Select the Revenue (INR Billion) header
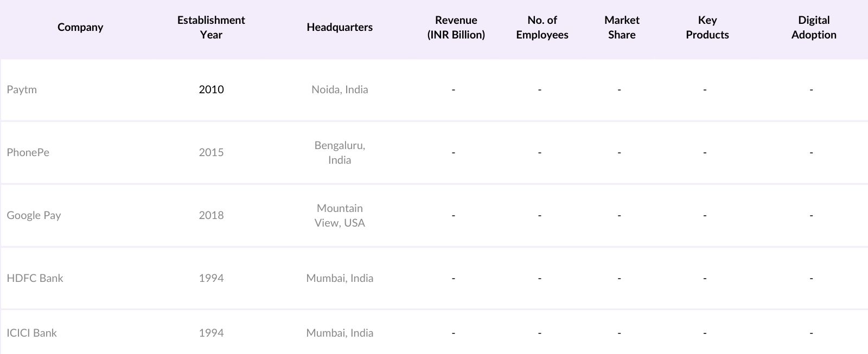Screen dimensions: 868x354 tap(456, 27)
